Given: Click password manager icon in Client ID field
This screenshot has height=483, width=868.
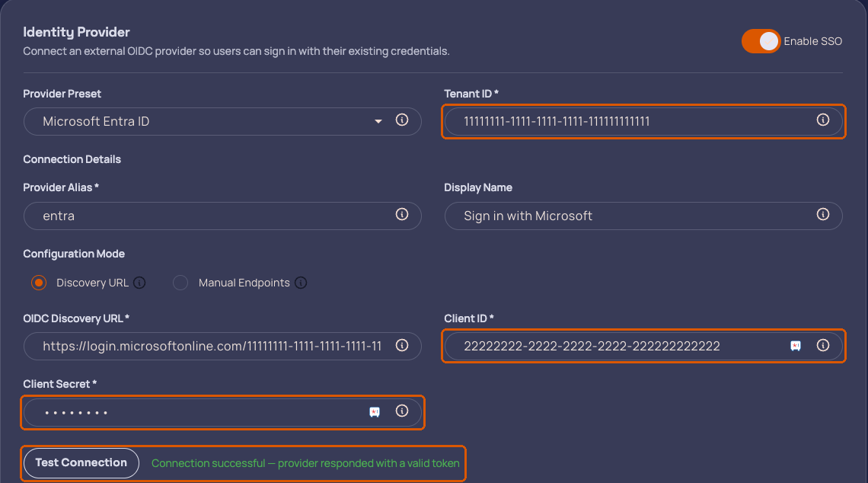Looking at the screenshot, I should pyautogui.click(x=796, y=346).
